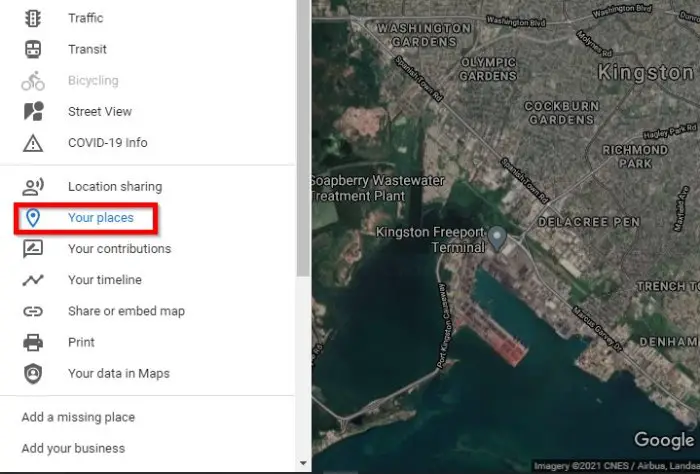Click the Traffic light icon

tap(33, 18)
